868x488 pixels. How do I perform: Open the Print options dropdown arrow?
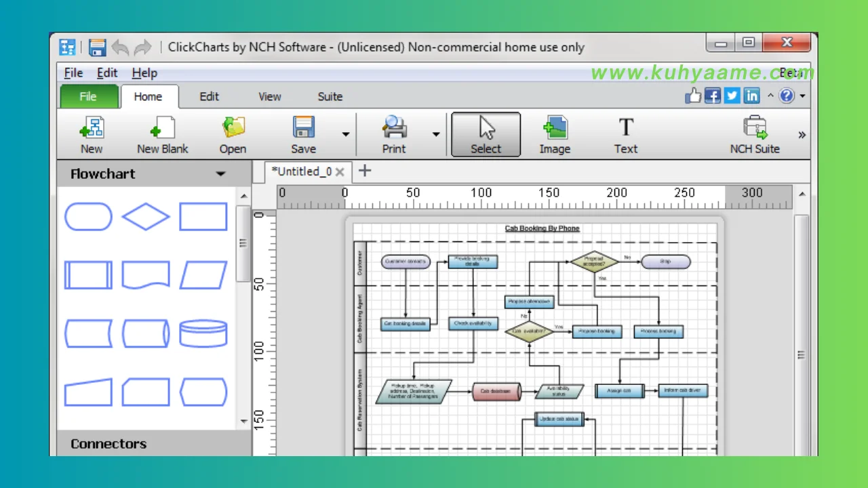pos(436,134)
